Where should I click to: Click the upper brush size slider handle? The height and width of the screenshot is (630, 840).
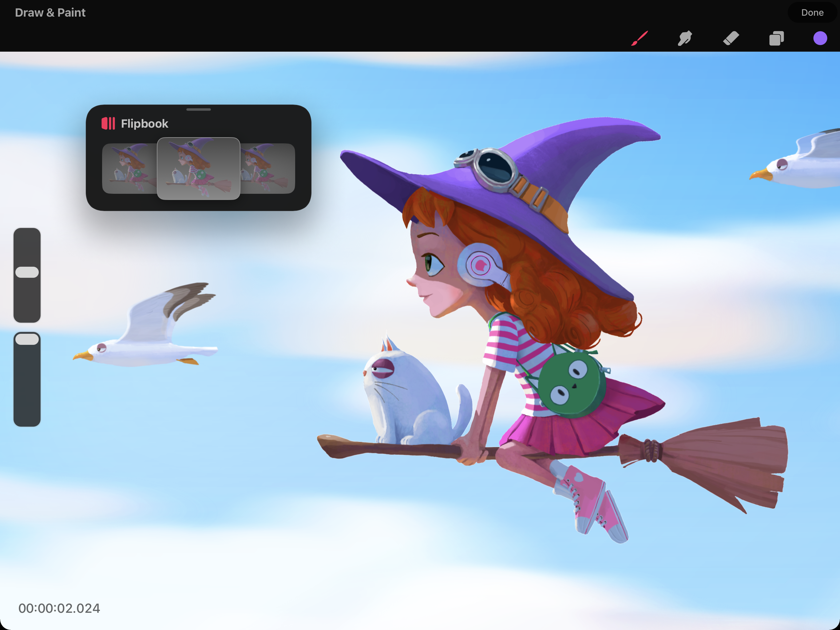[x=27, y=272]
